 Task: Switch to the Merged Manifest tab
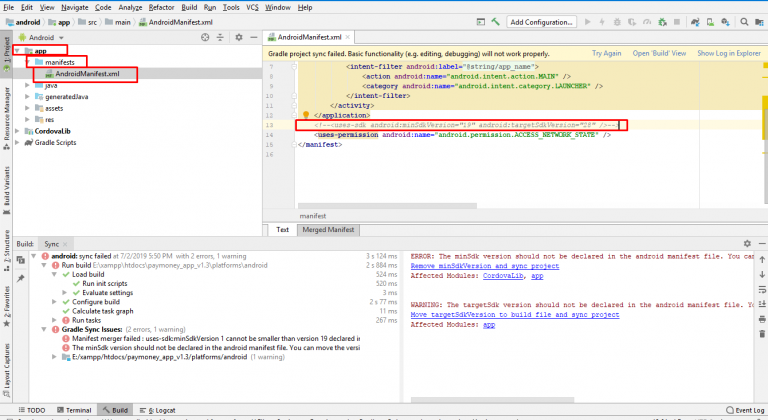point(329,229)
